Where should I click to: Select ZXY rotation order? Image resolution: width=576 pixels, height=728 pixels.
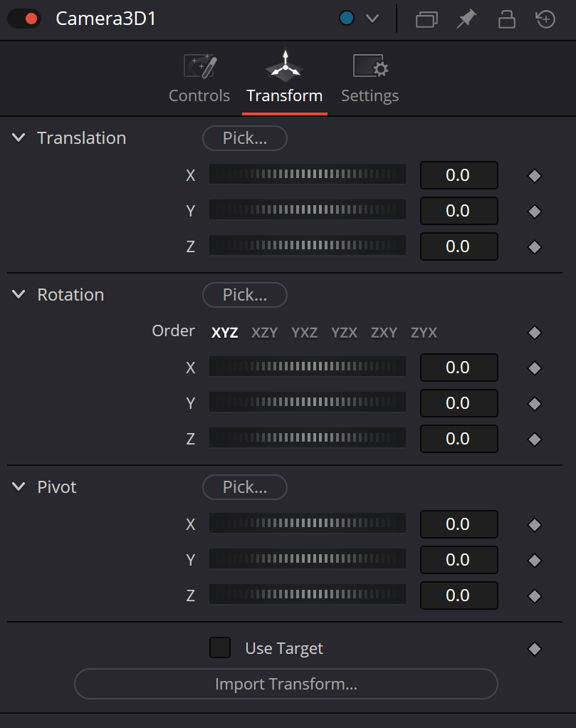pos(384,333)
